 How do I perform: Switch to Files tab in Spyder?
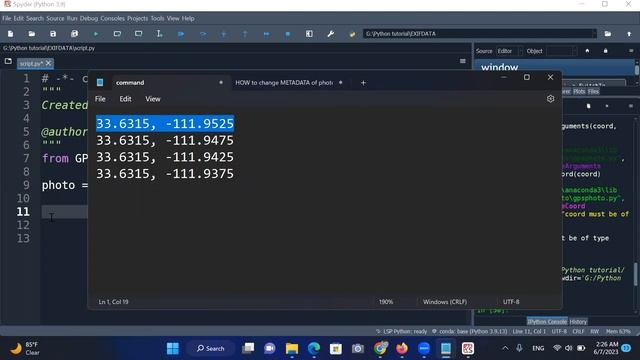point(593,91)
